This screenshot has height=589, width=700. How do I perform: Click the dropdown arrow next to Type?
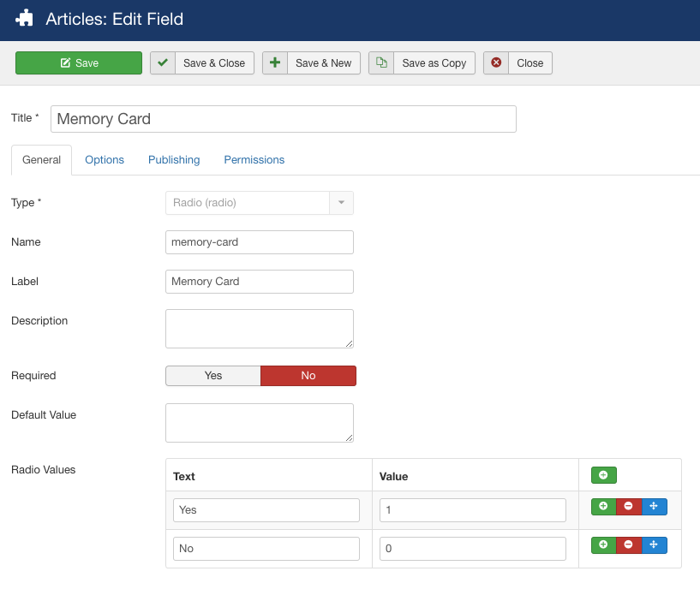tap(341, 203)
